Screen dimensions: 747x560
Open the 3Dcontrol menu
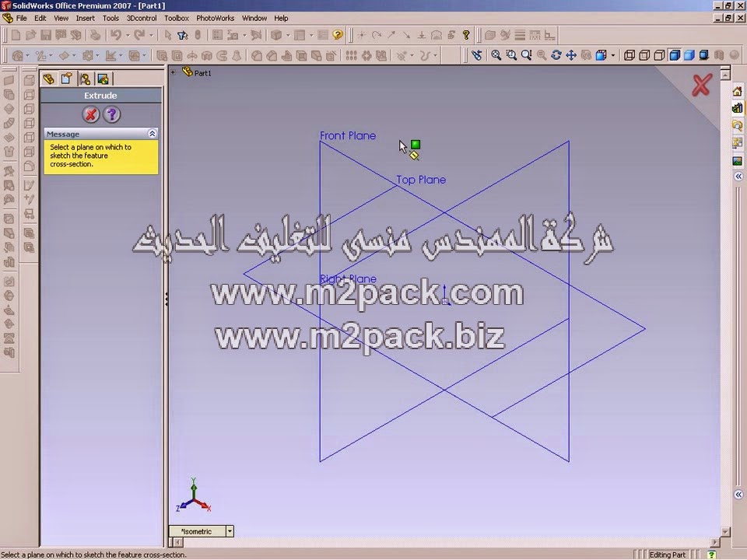142,18
